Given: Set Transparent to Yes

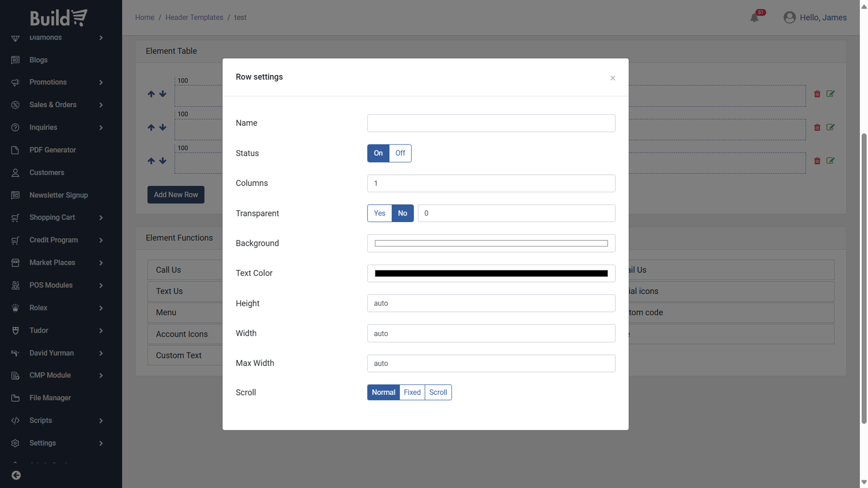Looking at the screenshot, I should pos(379,213).
